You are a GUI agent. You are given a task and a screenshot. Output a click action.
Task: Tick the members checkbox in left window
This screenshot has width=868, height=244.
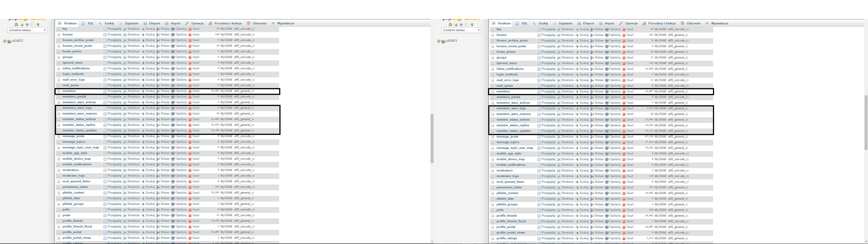[59, 91]
